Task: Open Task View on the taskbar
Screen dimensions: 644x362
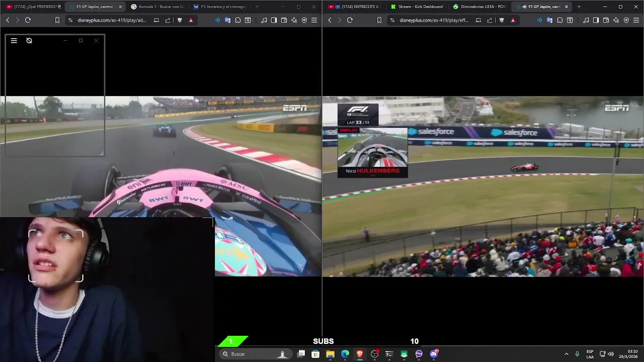Action: click(x=301, y=354)
